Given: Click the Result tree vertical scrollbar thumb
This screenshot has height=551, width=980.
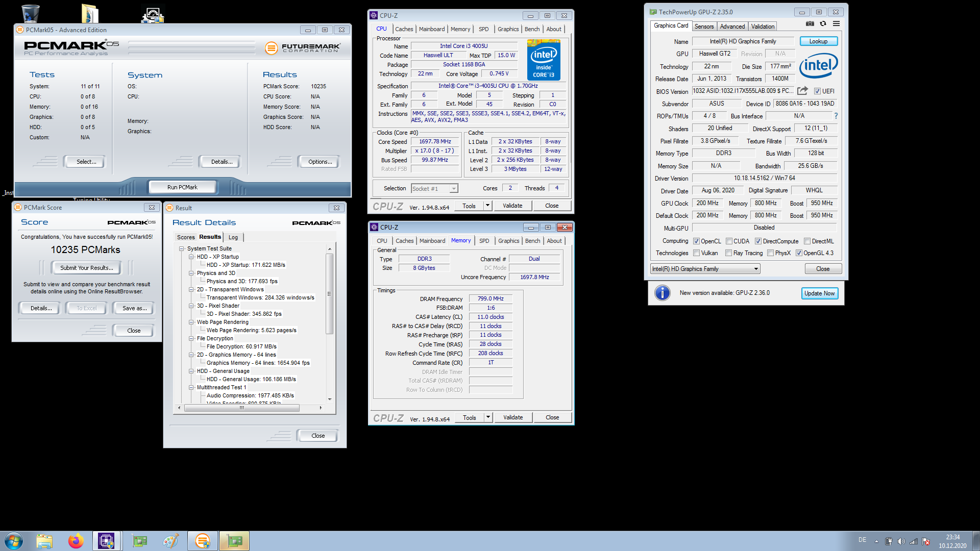Looking at the screenshot, I should point(330,294).
